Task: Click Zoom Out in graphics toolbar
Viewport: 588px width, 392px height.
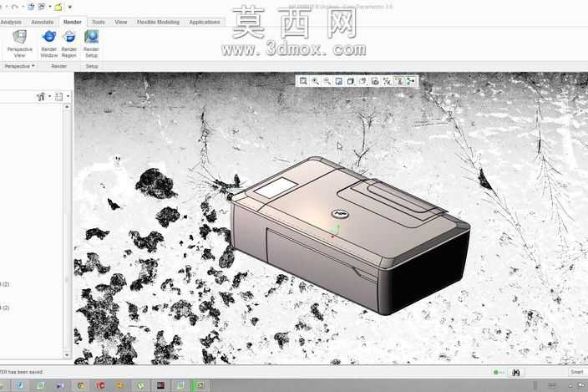Action: [x=327, y=81]
